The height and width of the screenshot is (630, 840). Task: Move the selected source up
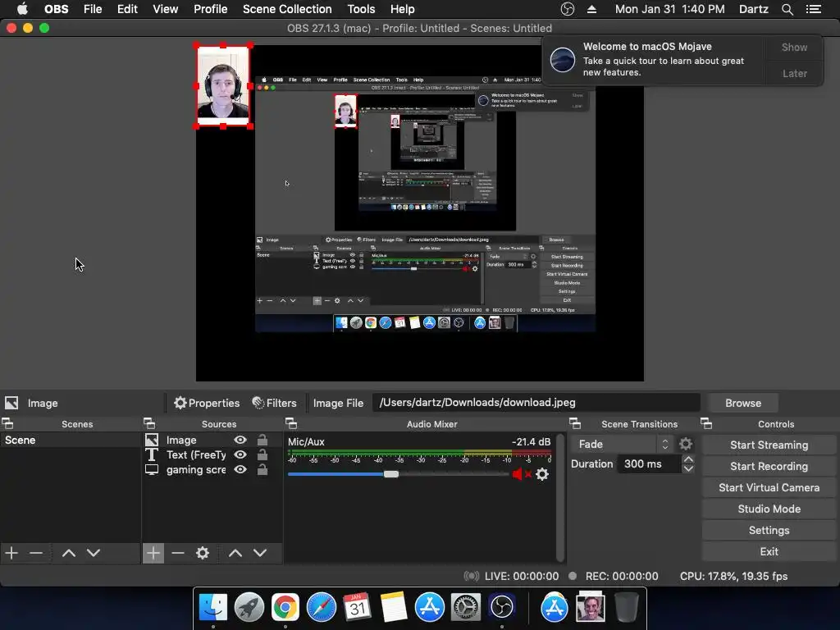[x=235, y=553]
